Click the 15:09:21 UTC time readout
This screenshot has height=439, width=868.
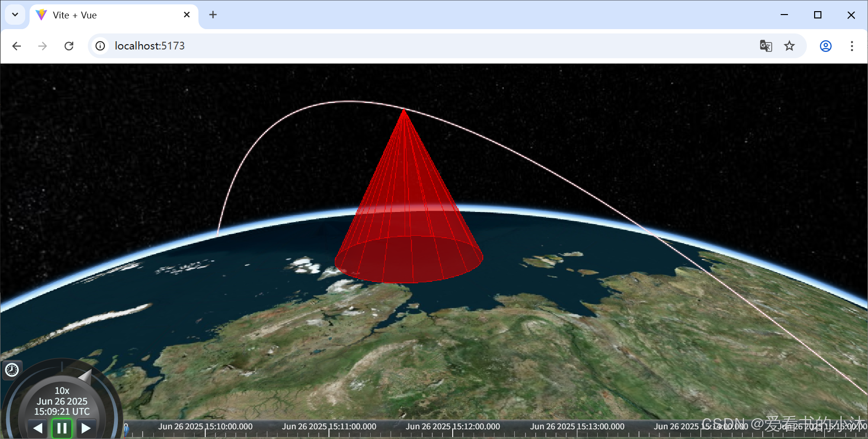pos(62,411)
